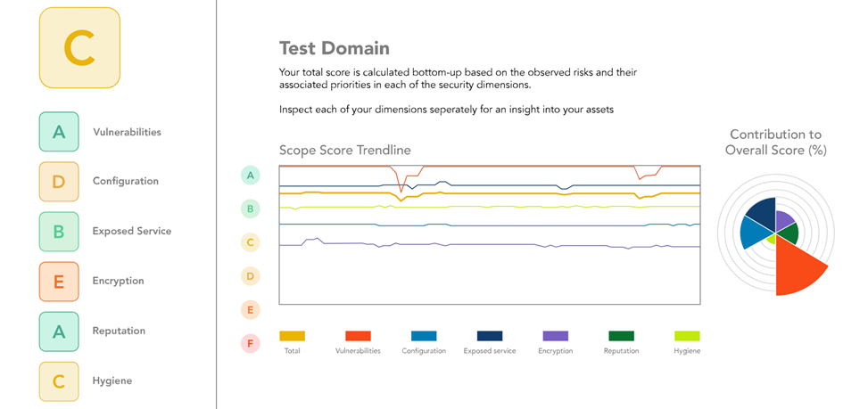The image size is (868, 409).
Task: Open the Hygiene dimension label
Action: click(x=112, y=381)
